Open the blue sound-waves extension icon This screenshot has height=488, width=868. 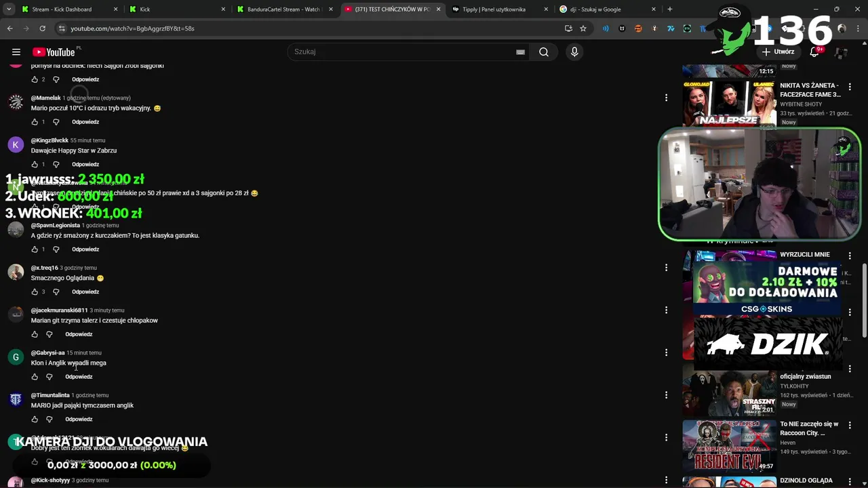click(606, 28)
